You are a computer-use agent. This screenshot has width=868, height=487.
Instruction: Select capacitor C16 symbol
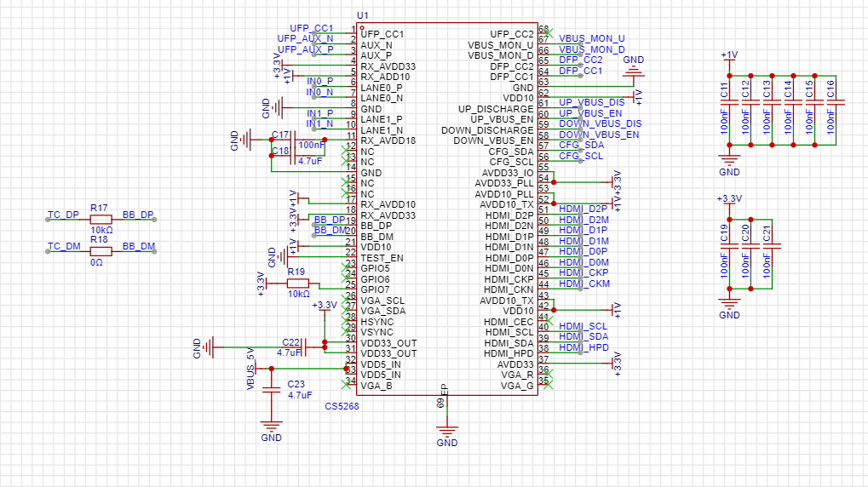[x=836, y=102]
